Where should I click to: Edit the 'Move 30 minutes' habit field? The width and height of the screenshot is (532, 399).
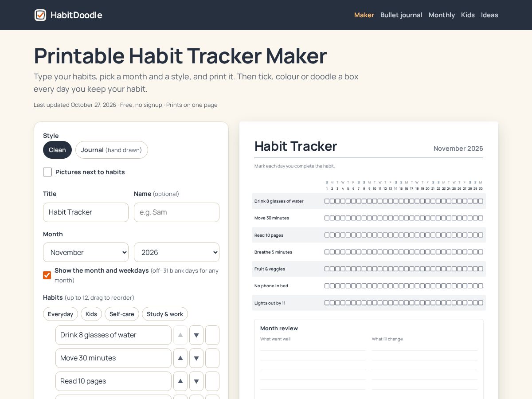coord(113,358)
